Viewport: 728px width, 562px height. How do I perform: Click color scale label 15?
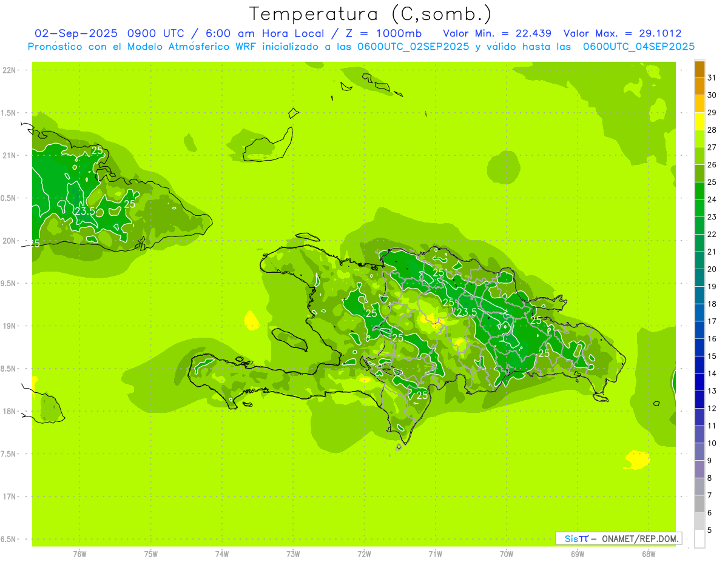pos(712,356)
